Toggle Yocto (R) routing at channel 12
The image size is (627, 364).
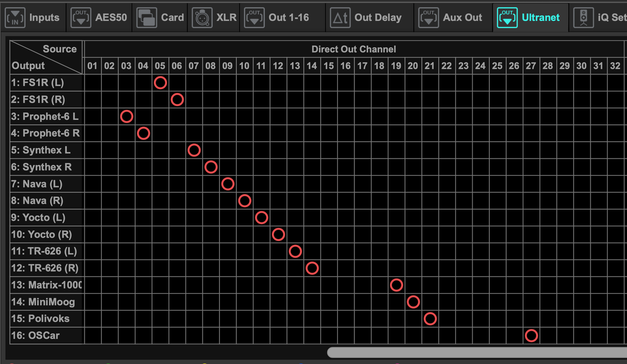(278, 235)
